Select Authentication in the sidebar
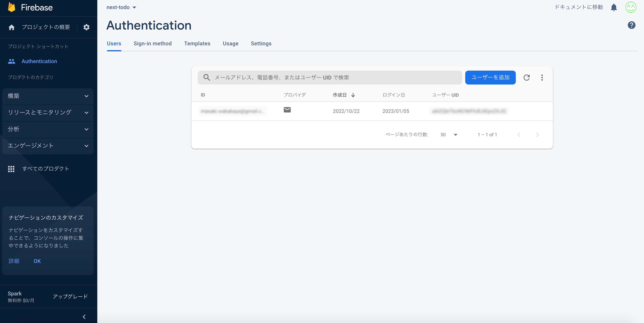 pos(39,61)
